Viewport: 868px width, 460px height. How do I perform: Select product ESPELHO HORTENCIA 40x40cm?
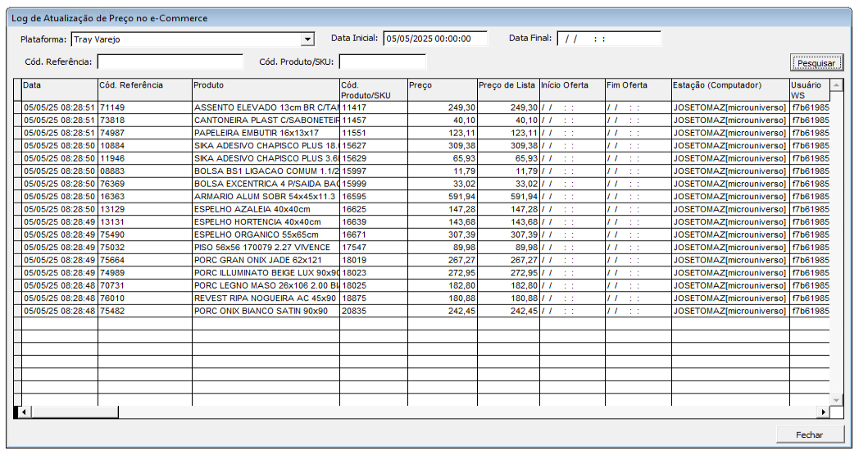tap(266, 222)
